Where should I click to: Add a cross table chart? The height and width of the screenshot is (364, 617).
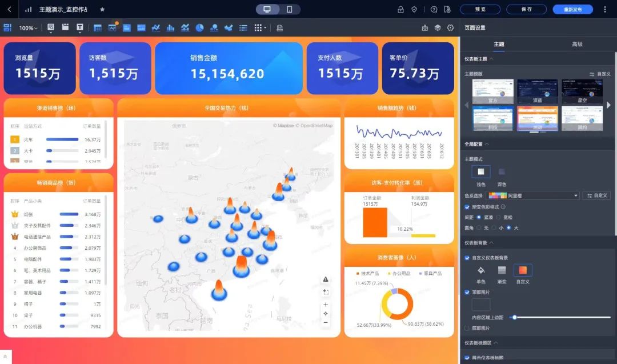pos(98,28)
